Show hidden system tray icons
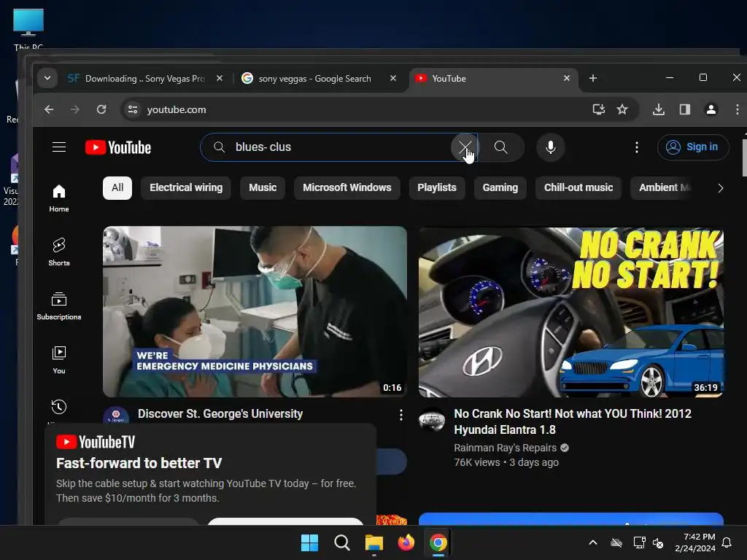Screen dimensions: 747x560 point(593,542)
